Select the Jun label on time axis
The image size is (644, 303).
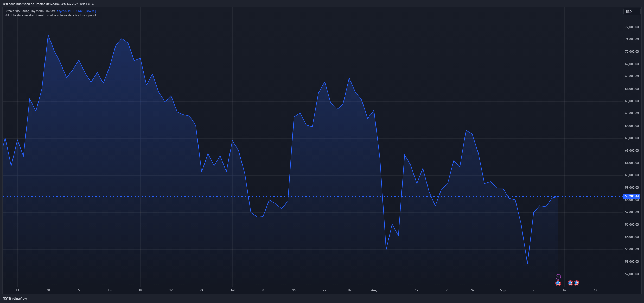(110, 290)
